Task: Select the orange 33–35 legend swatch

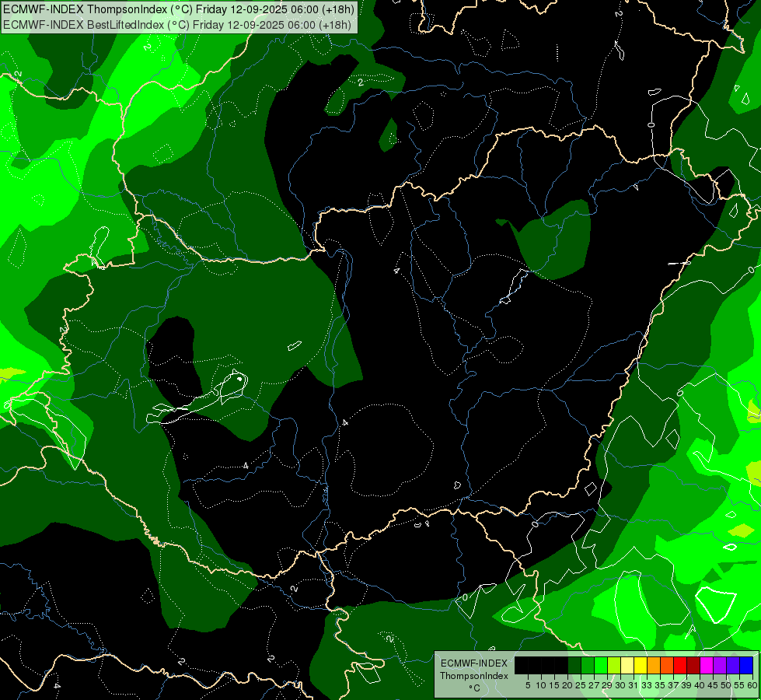Action: (654, 665)
